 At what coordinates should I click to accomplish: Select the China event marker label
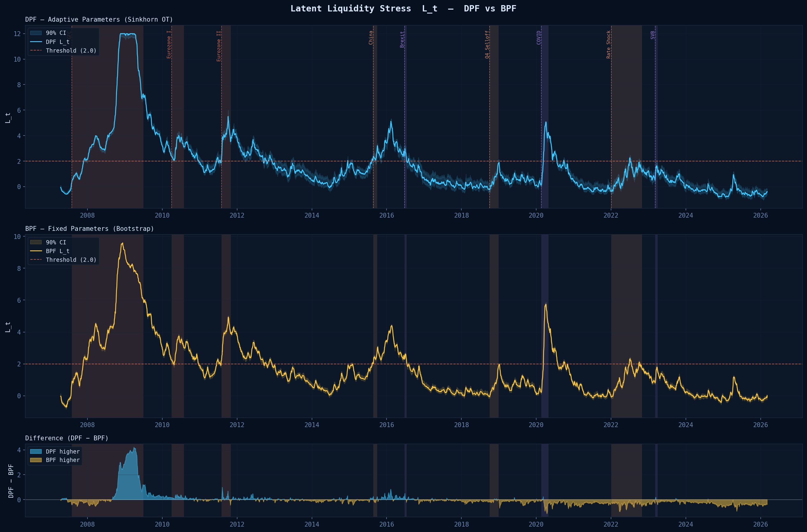click(x=371, y=38)
